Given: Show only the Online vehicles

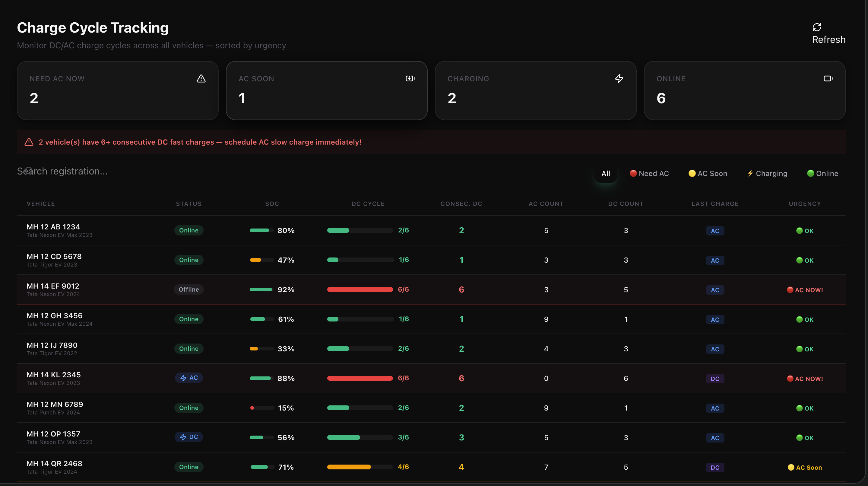Looking at the screenshot, I should coord(822,173).
